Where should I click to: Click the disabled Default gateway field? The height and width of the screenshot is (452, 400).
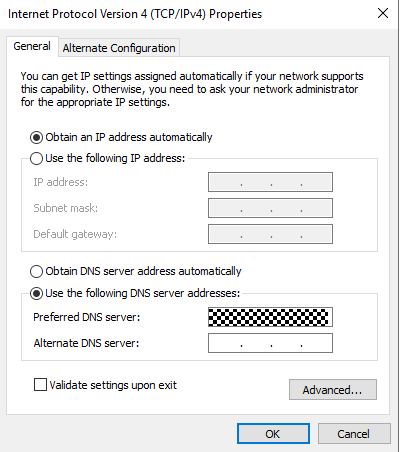[270, 234]
